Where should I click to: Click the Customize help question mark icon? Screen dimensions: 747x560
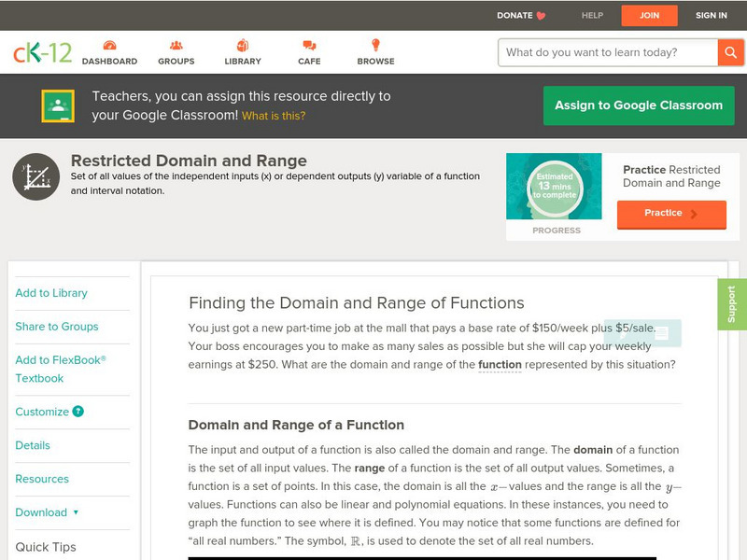[x=78, y=412]
